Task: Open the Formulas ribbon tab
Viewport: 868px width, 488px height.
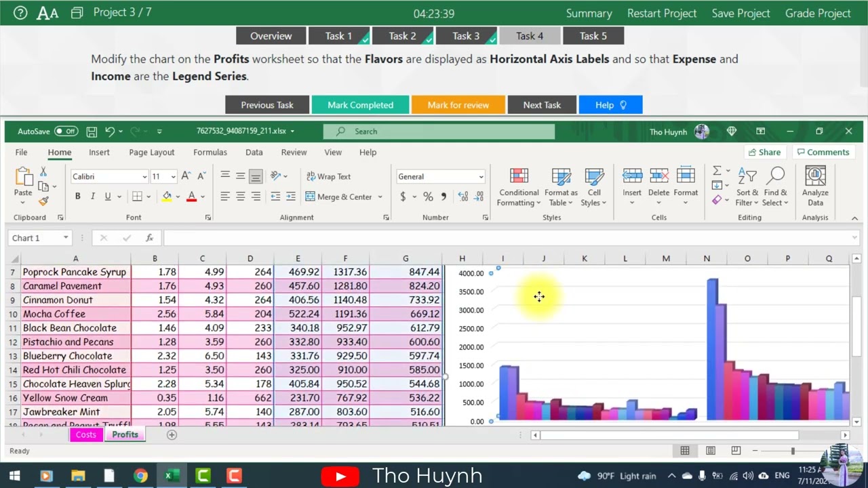Action: [x=210, y=152]
